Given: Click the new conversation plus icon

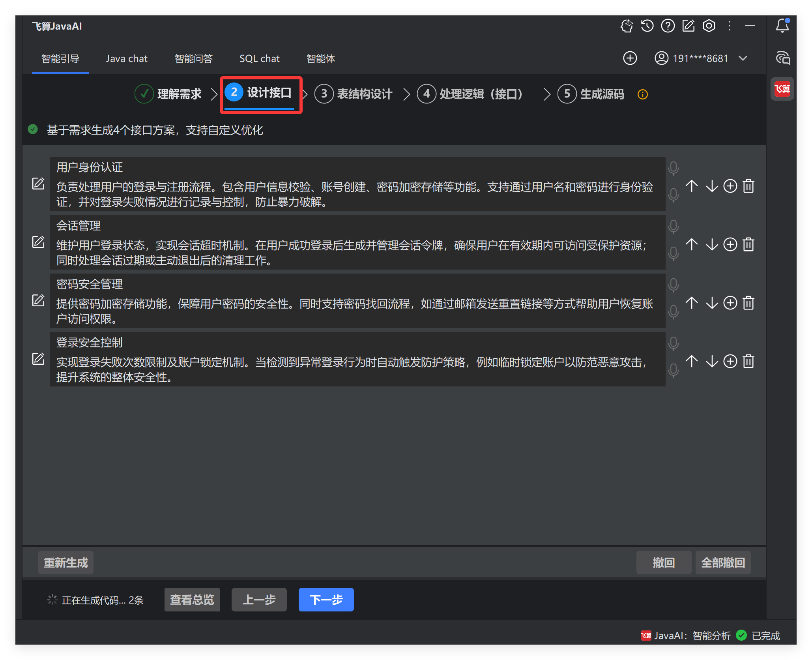Looking at the screenshot, I should [x=630, y=58].
